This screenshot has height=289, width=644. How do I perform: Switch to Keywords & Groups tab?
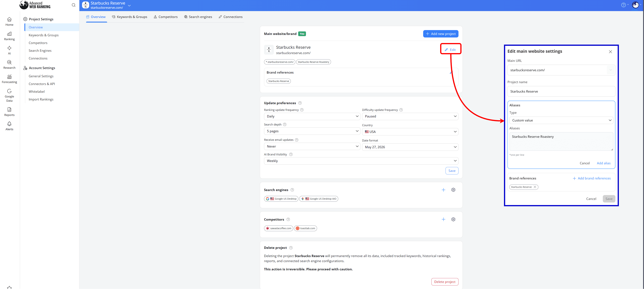(x=130, y=17)
